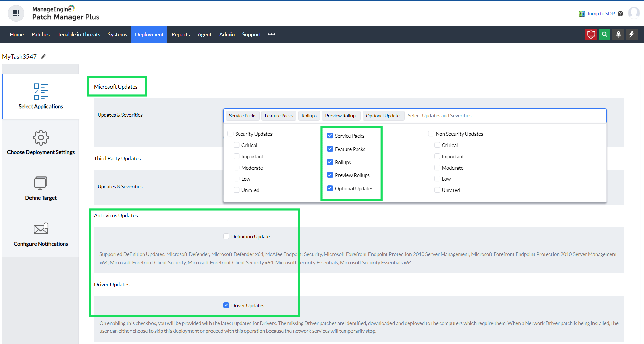Click the three dots more menu
Viewport: 644px width, 344px height.
[x=271, y=34]
